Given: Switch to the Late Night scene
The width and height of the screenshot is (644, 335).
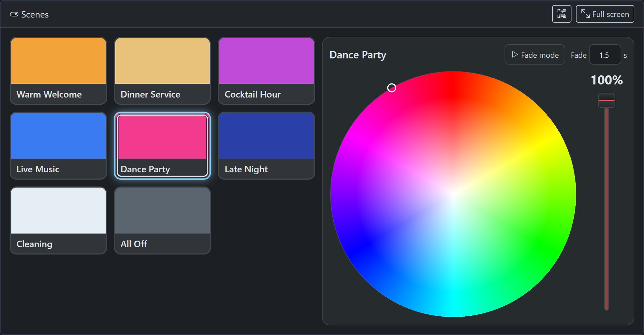Looking at the screenshot, I should pyautogui.click(x=266, y=146).
